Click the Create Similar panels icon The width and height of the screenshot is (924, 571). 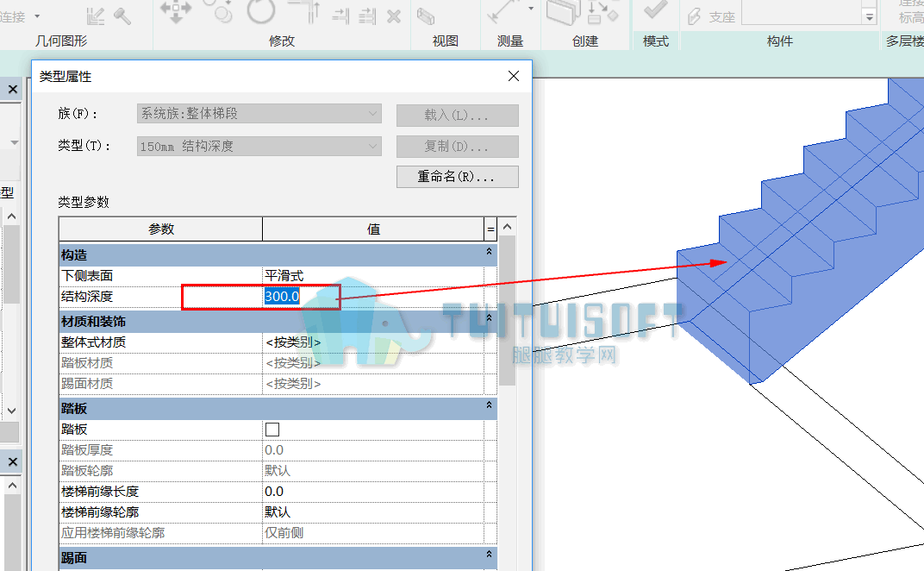[564, 12]
